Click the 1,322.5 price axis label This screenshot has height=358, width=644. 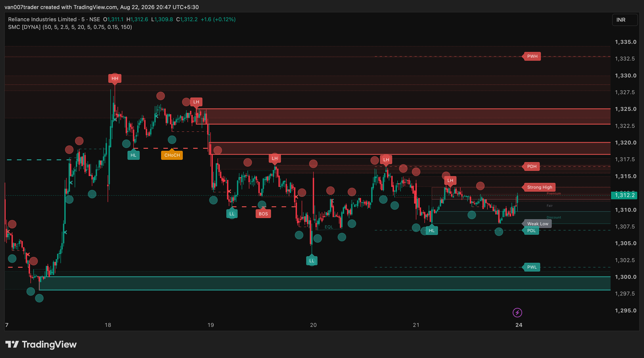[625, 126]
